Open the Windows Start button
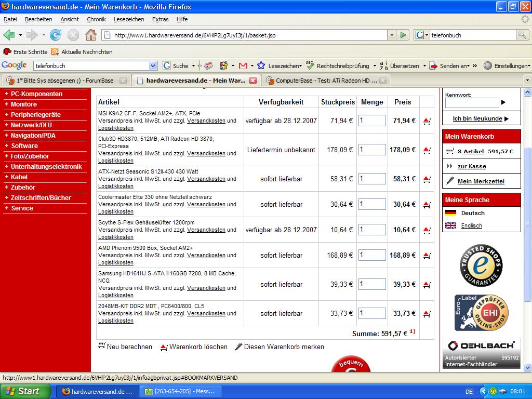Viewport: 532px width, 399px height. 25,391
